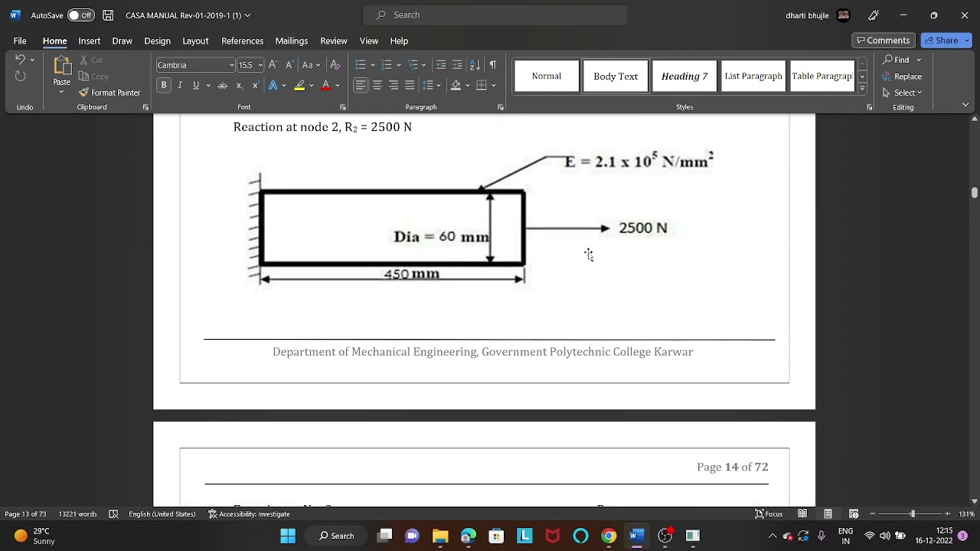Viewport: 980px width, 551px height.
Task: Open Read Mode view in the status bar
Action: point(802,514)
